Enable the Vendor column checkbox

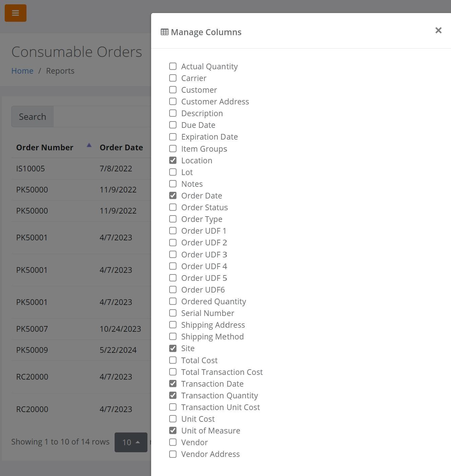coord(173,442)
